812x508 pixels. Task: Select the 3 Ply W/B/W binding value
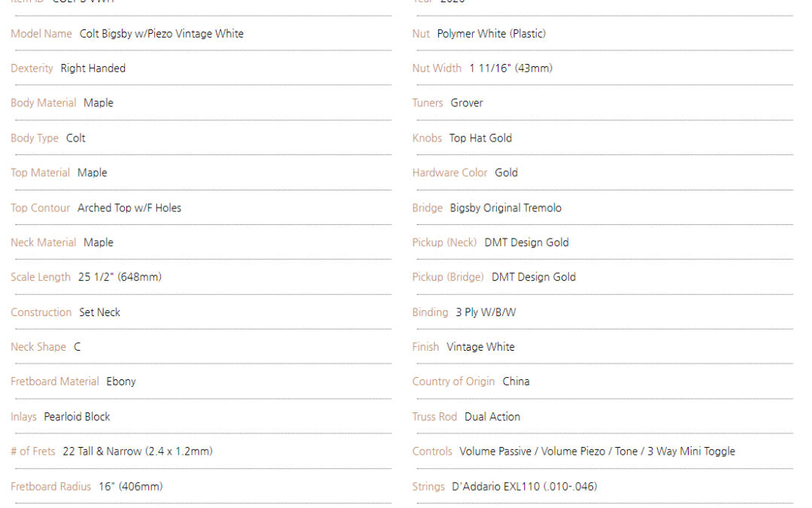[x=486, y=312]
